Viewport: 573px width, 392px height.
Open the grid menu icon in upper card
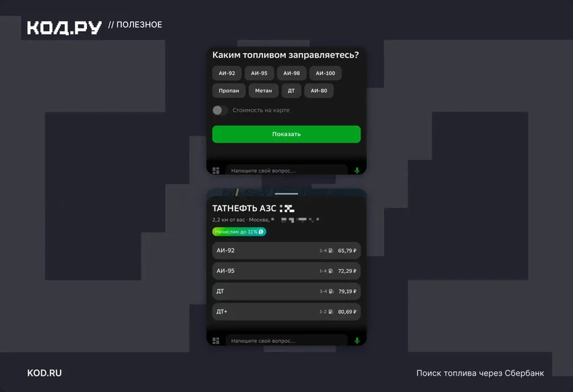[216, 170]
